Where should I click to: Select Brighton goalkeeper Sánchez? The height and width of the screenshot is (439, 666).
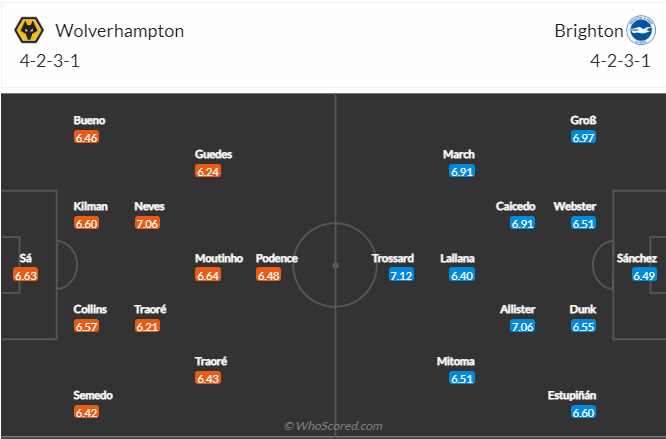[637, 258]
